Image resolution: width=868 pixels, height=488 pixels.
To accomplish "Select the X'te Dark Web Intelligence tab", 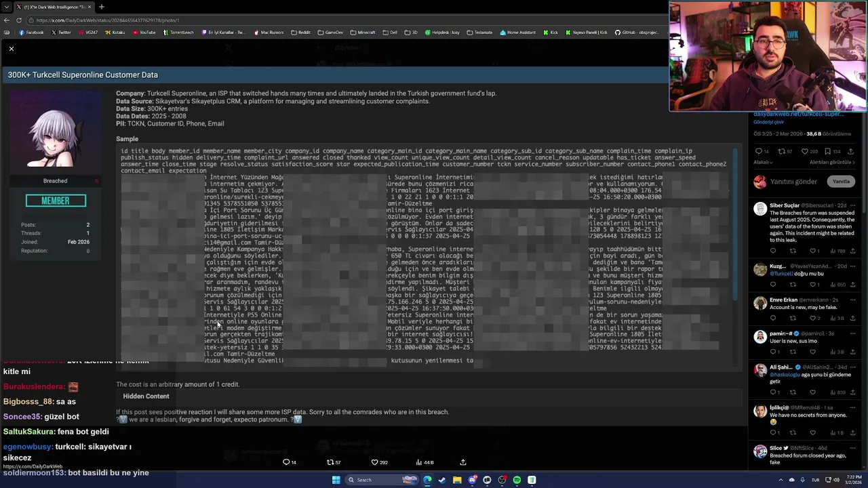I will pyautogui.click(x=54, y=7).
